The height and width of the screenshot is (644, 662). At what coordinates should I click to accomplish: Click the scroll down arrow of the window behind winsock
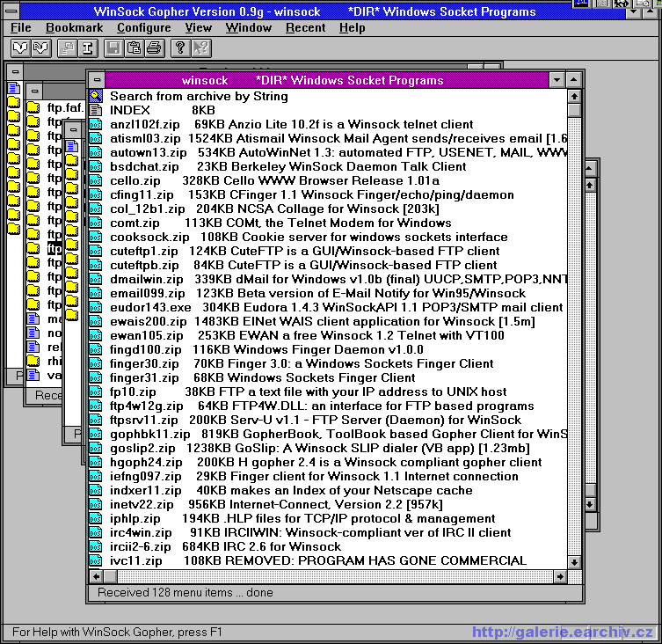590,504
